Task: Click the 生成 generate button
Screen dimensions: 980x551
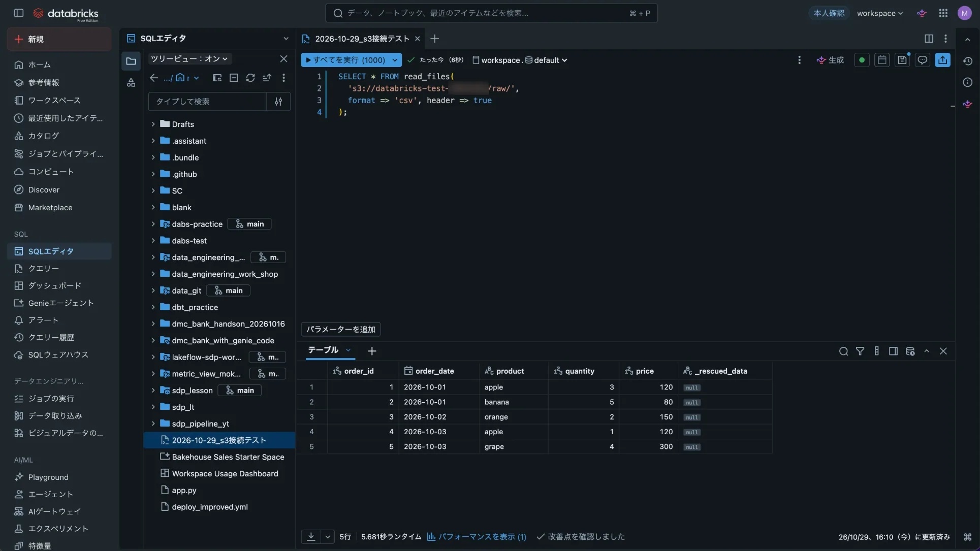Action: click(x=830, y=60)
